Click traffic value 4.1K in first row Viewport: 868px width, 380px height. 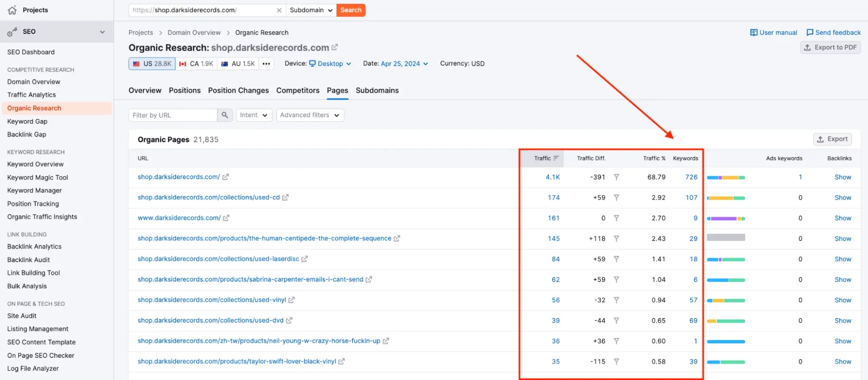pyautogui.click(x=553, y=177)
